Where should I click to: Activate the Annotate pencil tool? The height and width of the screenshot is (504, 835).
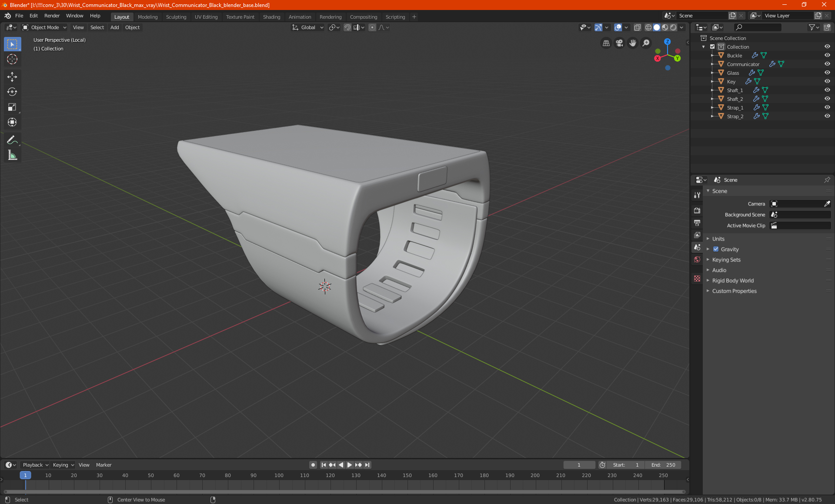12,140
